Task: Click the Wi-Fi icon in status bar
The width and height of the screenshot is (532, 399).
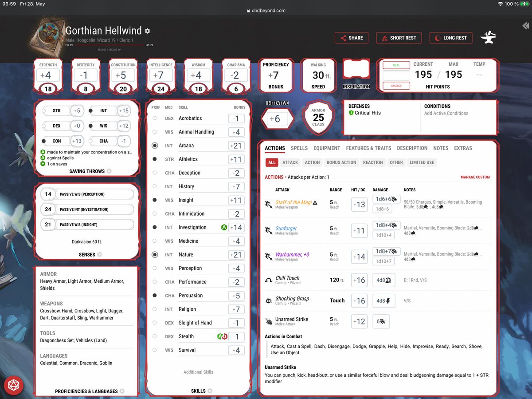Action: [x=501, y=4]
